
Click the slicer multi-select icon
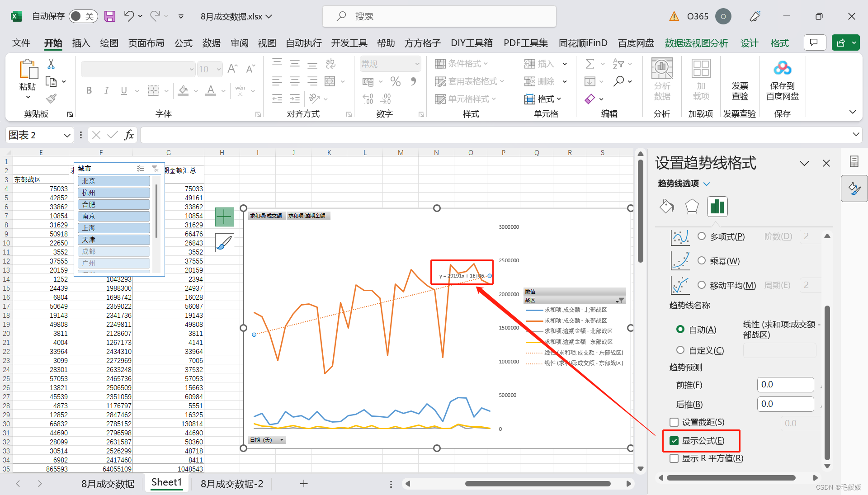[x=141, y=169]
